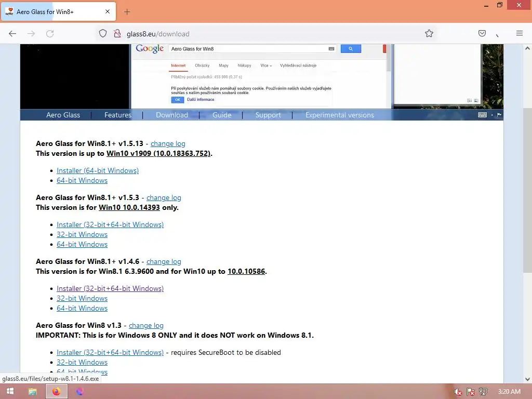Open the Action Center flag icon
The image size is (532, 399).
[471, 392]
